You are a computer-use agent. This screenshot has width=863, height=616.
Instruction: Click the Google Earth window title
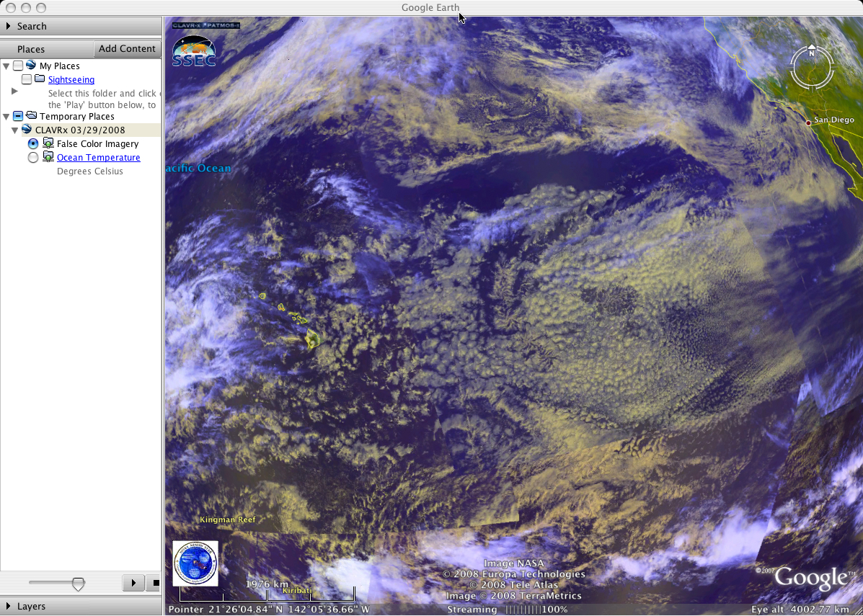pos(430,8)
